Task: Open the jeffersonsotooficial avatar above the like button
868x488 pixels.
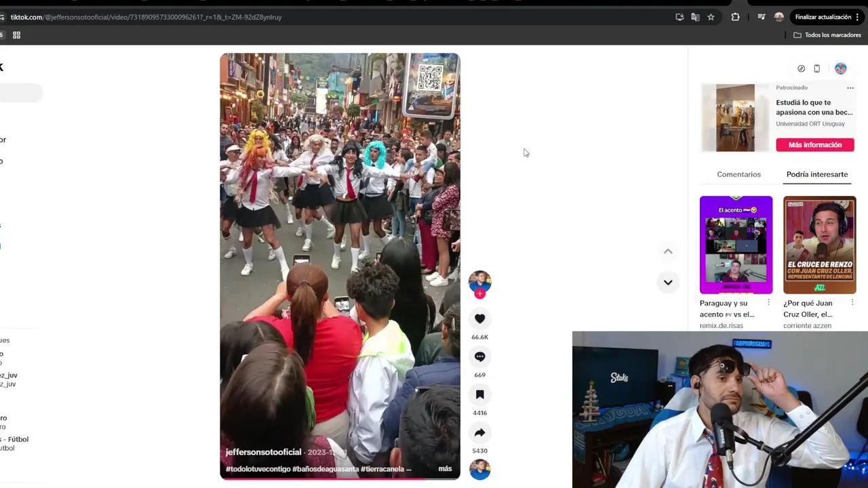Action: 479,281
